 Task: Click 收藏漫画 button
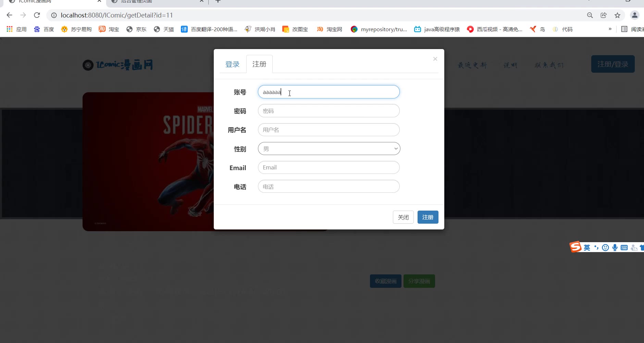pos(386,281)
